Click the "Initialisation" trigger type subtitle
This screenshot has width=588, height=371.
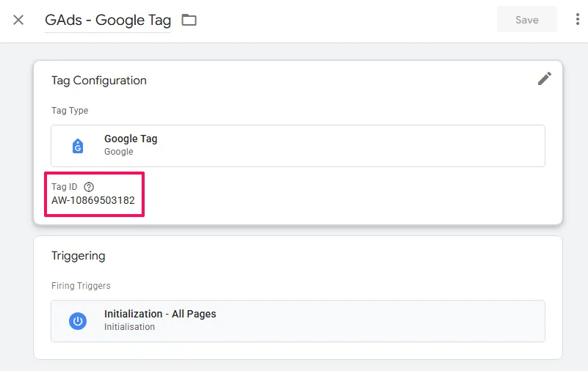(129, 327)
